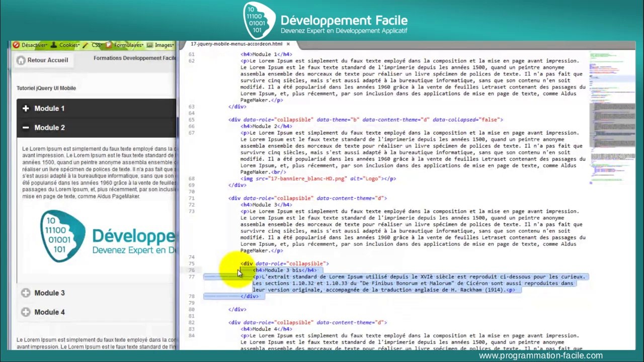Collapse the Module 2 section via minus icon
The image size is (644, 362).
tap(26, 128)
